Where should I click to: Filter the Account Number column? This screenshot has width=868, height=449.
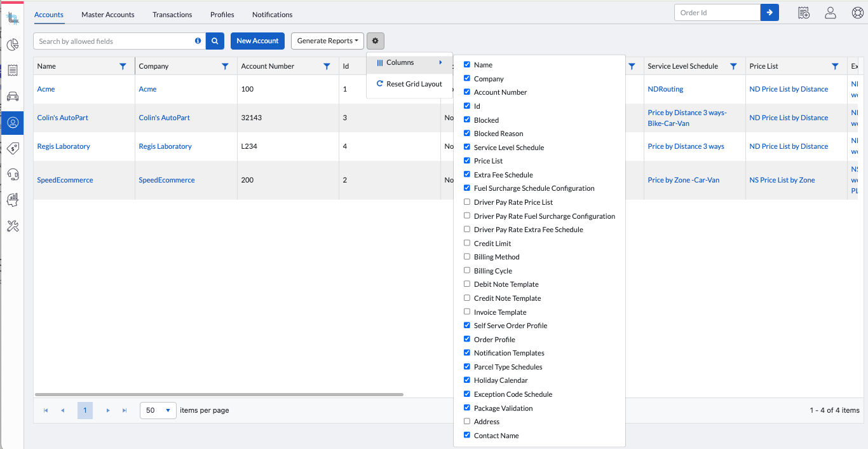tap(327, 66)
